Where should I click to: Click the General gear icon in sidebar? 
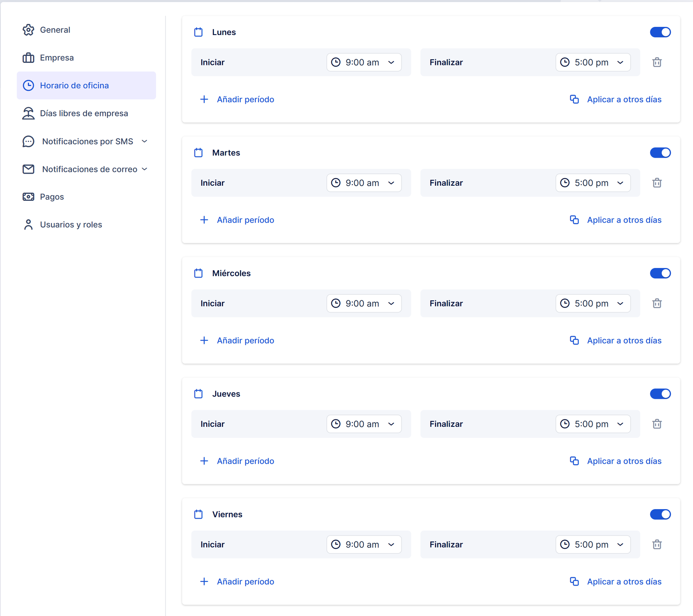(28, 30)
